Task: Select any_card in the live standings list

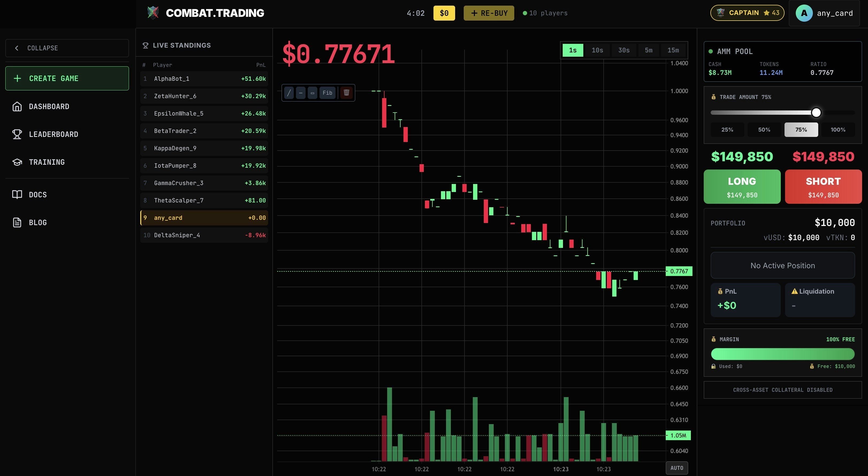Action: coord(204,217)
